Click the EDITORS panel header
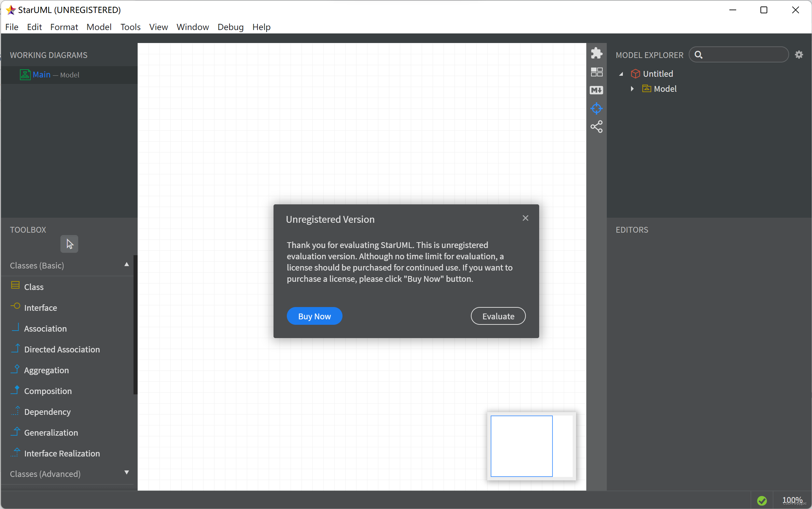This screenshot has width=812, height=509. point(632,230)
